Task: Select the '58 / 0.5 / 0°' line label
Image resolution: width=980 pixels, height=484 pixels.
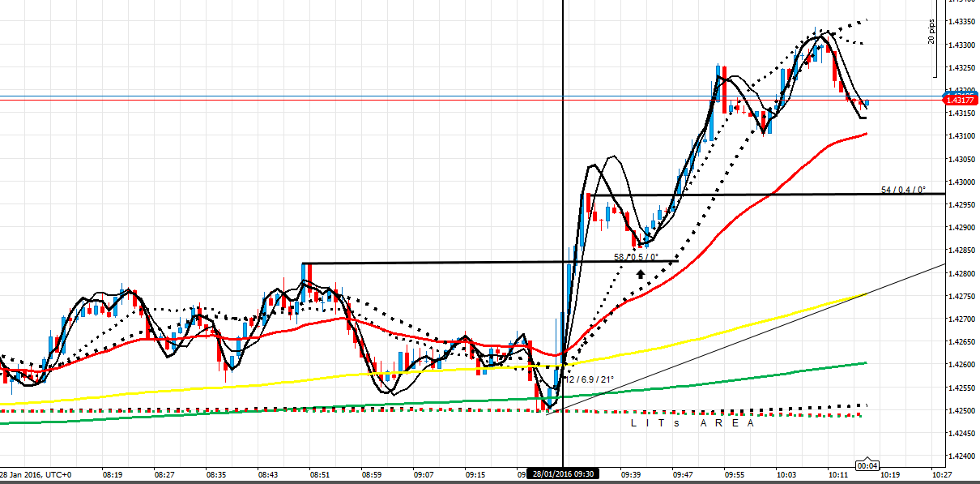Action: (x=636, y=257)
